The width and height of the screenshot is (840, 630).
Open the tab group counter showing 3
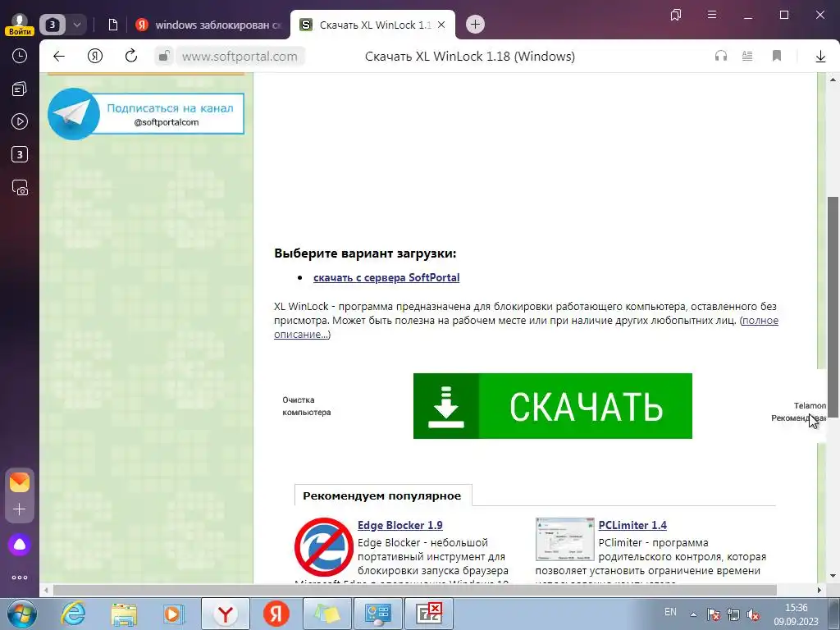point(52,25)
